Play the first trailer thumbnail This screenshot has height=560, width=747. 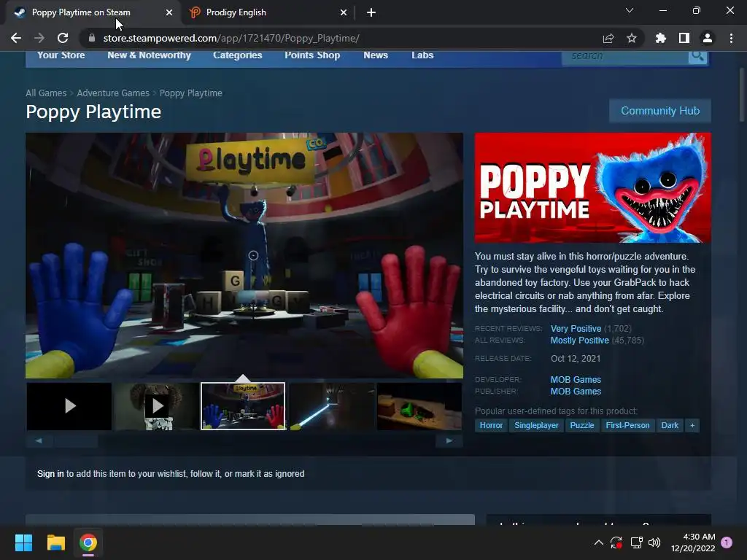[x=69, y=405]
